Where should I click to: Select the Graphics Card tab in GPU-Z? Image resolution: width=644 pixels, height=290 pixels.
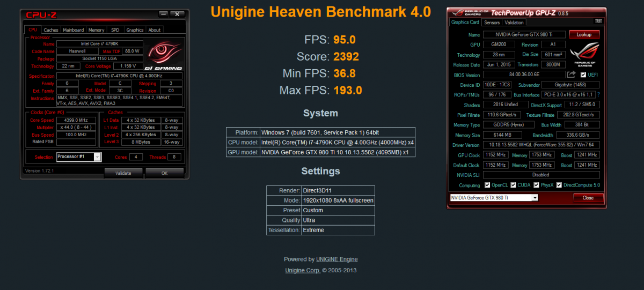[x=465, y=23]
